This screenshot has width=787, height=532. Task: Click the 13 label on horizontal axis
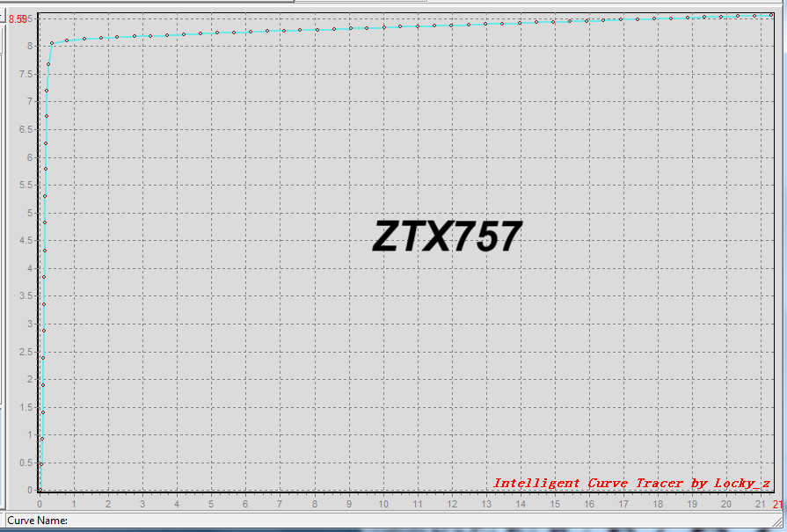(x=486, y=504)
